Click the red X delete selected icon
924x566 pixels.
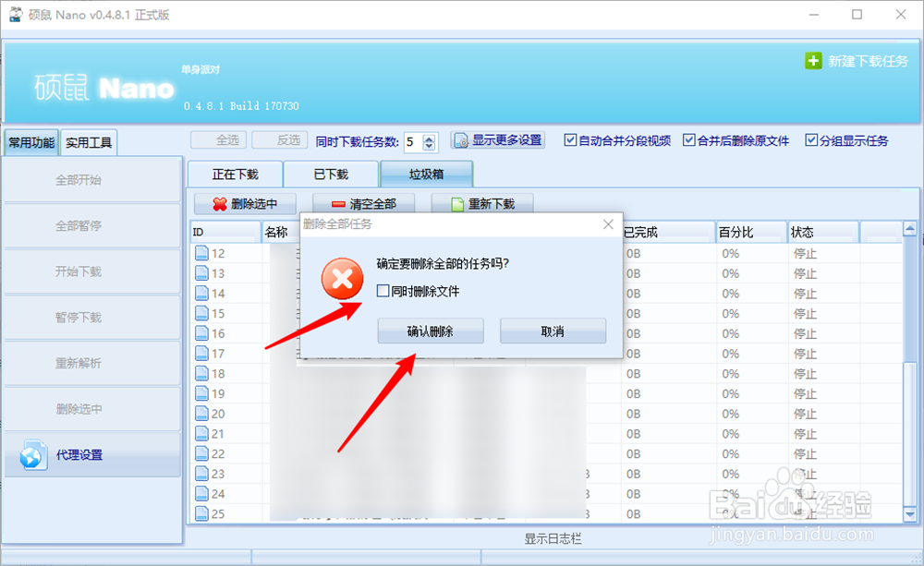(220, 204)
